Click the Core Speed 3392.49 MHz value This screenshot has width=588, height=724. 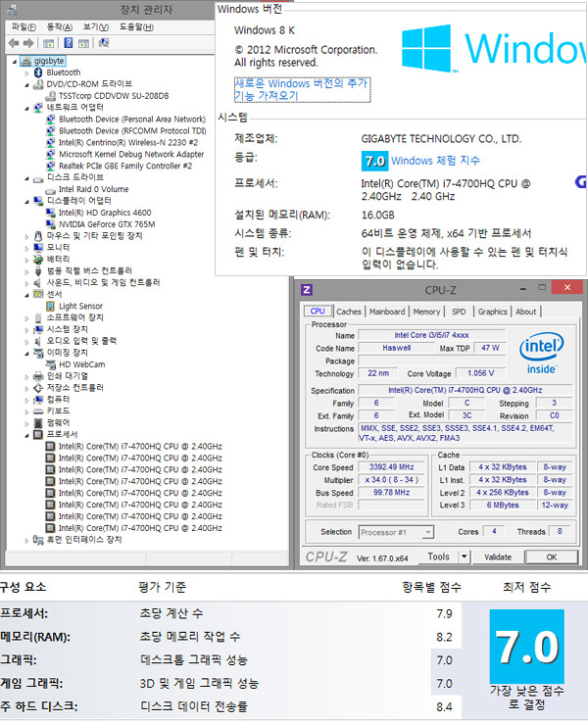click(x=391, y=467)
